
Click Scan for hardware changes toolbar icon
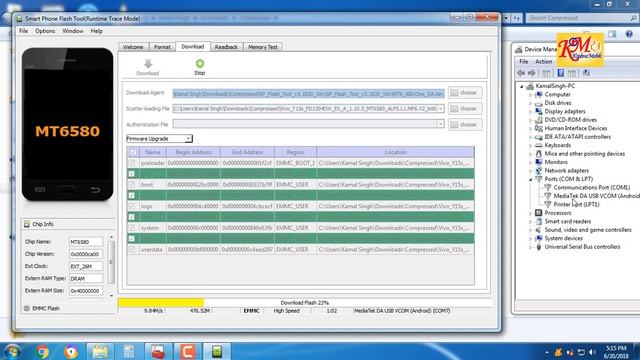click(x=587, y=73)
